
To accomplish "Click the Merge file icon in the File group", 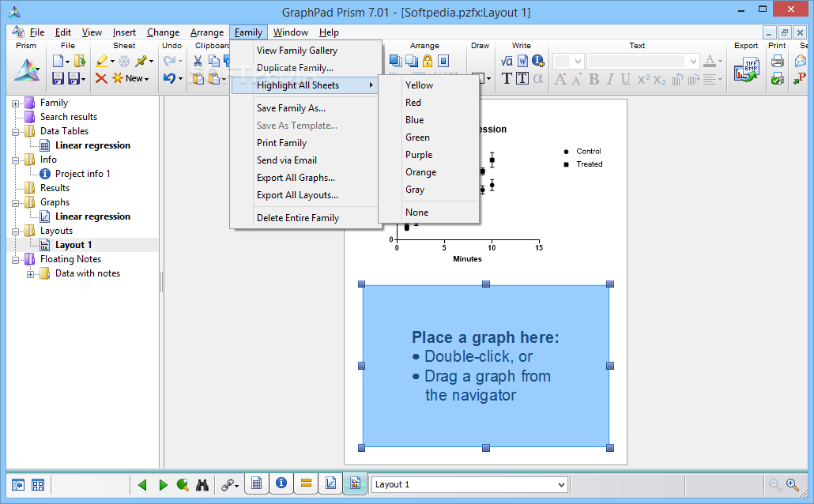I will coord(80,62).
